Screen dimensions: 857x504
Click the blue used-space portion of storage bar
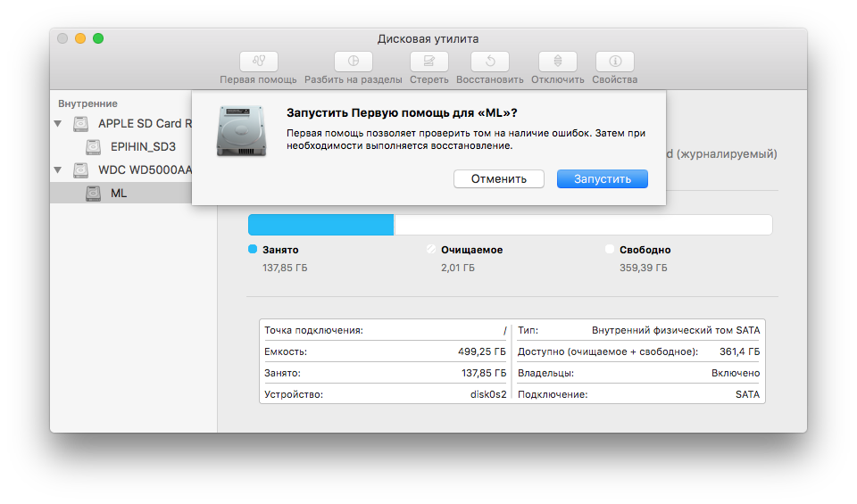[320, 225]
